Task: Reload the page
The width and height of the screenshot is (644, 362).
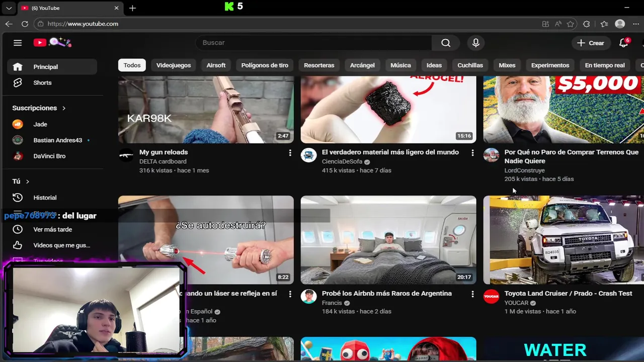Action: (x=25, y=24)
